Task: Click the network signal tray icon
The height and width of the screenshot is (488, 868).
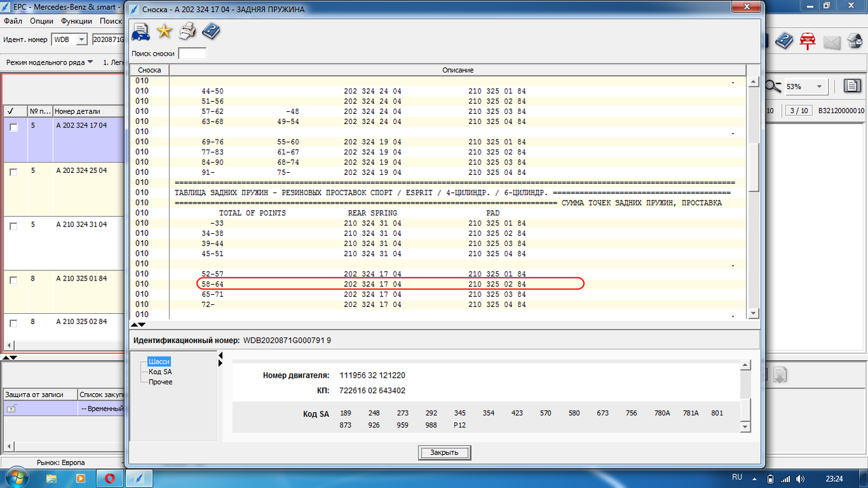Action: 787,479
